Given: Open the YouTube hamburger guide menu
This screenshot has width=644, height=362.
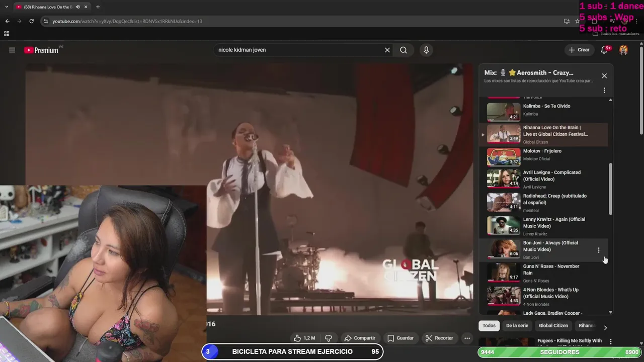Looking at the screenshot, I should pyautogui.click(x=12, y=50).
